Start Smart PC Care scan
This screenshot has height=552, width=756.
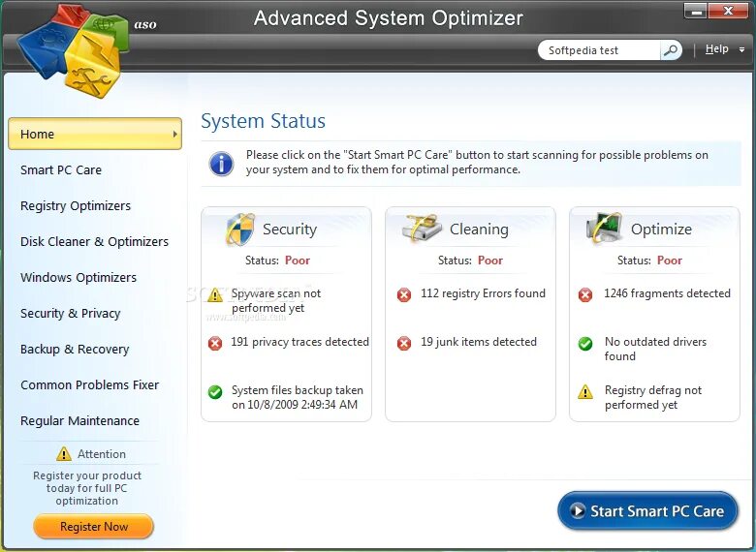point(647,510)
